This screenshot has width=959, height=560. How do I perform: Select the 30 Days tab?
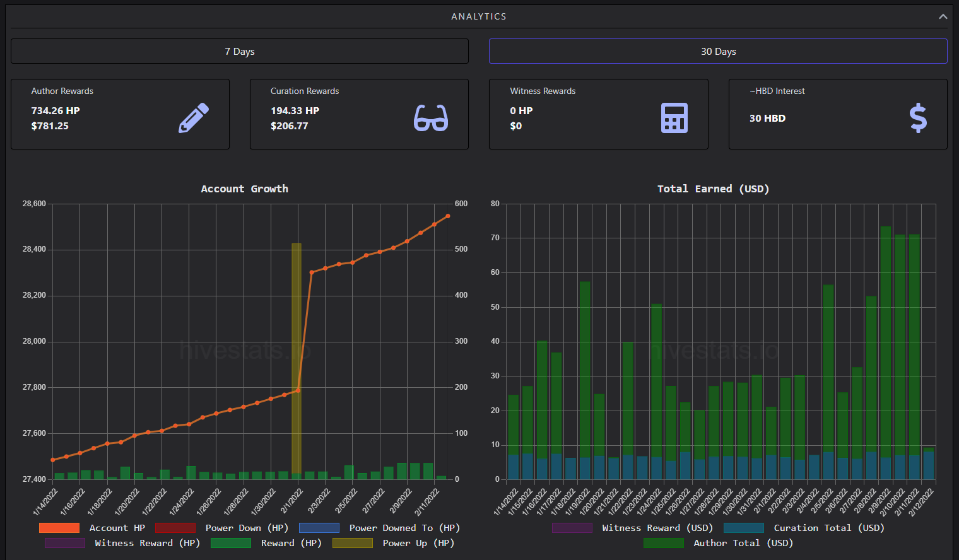pyautogui.click(x=718, y=51)
